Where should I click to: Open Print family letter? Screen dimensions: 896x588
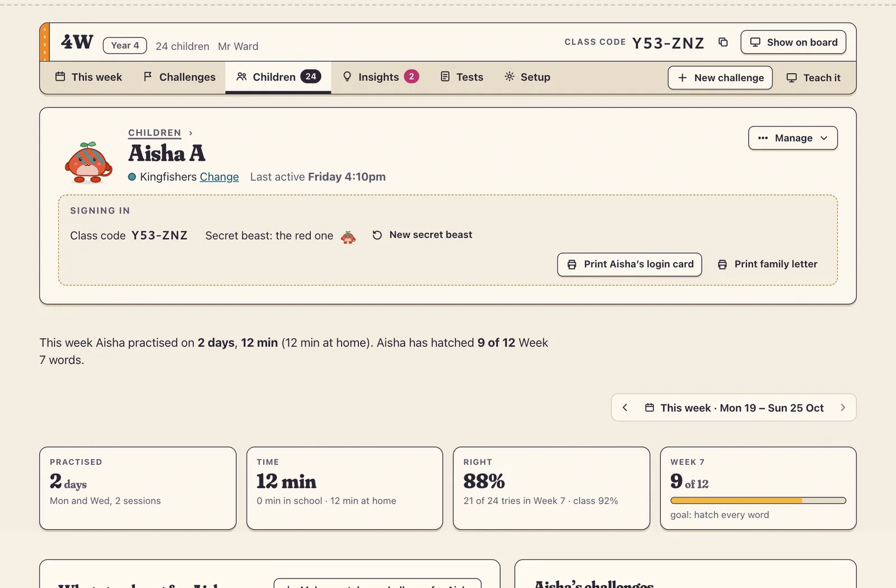click(768, 264)
